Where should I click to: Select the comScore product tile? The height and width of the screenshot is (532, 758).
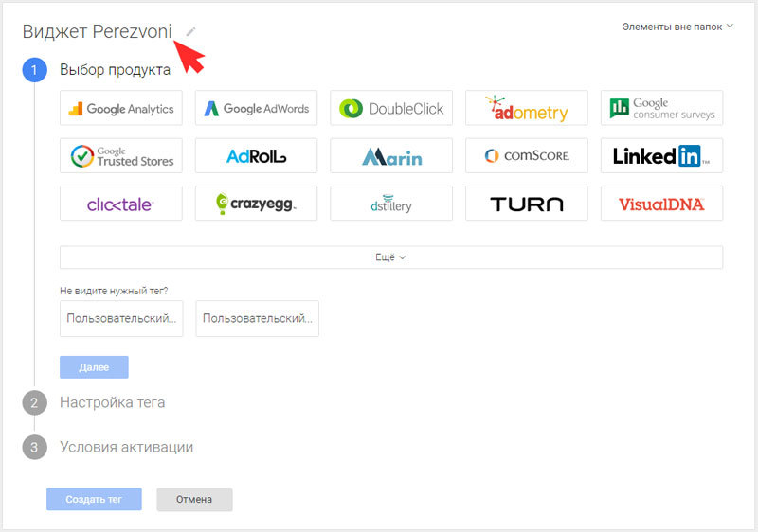tap(527, 156)
